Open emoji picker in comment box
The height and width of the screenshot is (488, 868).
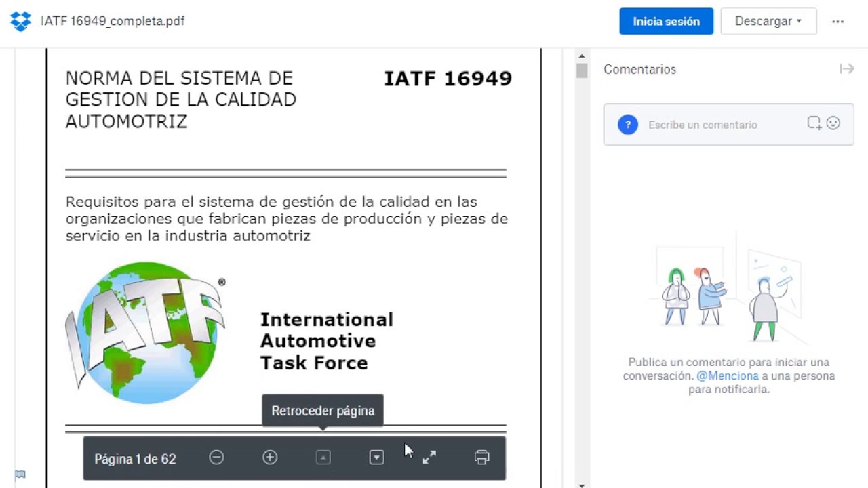(833, 123)
